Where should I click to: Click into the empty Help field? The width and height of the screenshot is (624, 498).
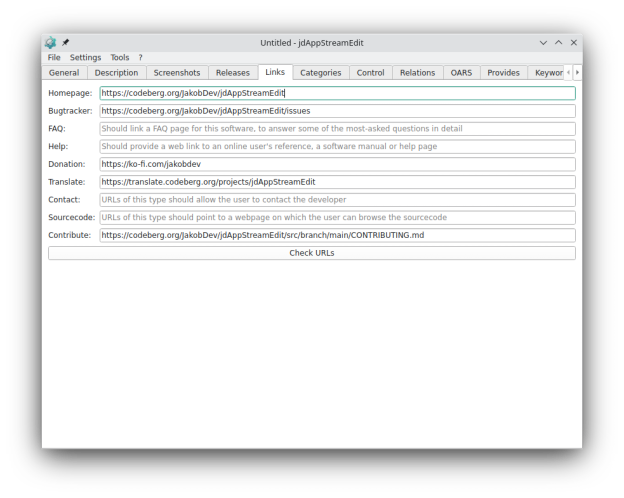pos(337,146)
